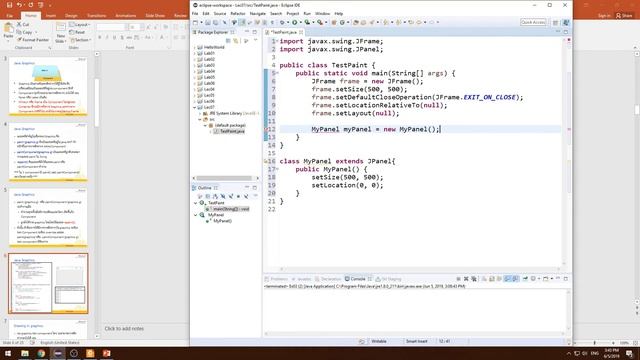This screenshot has width=640, height=360.
Task: Maximize the Console panel
Action: pos(566,279)
